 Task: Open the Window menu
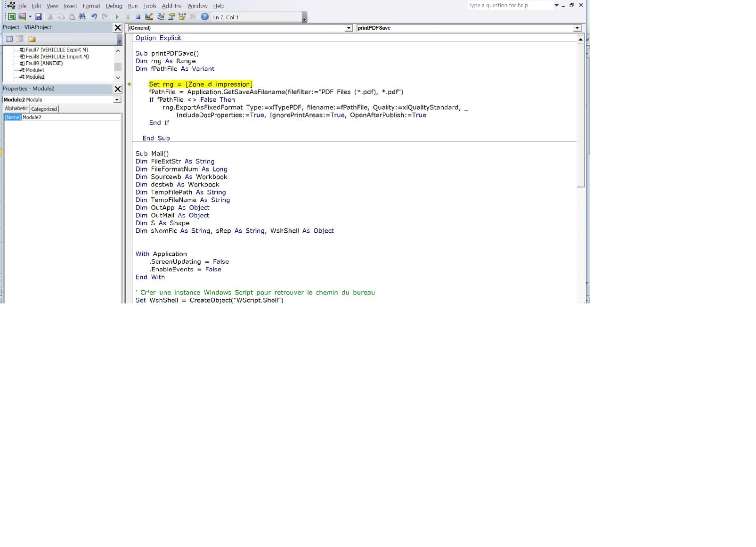pos(197,6)
